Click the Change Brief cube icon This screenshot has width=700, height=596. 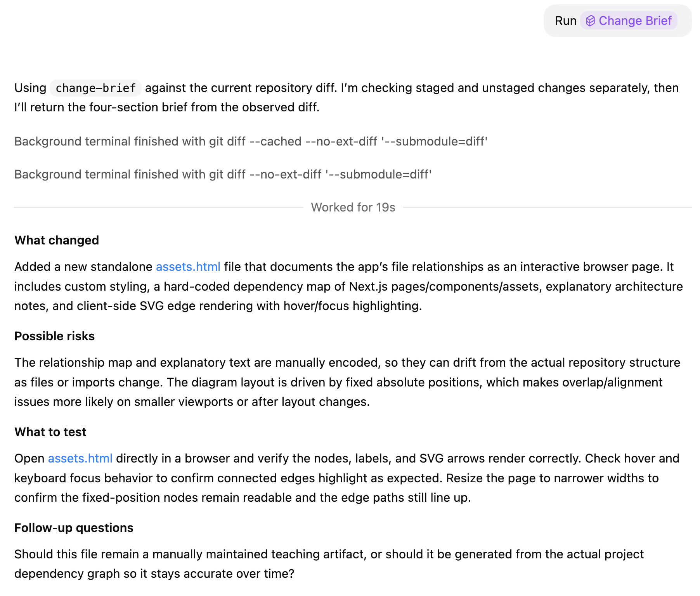(590, 21)
